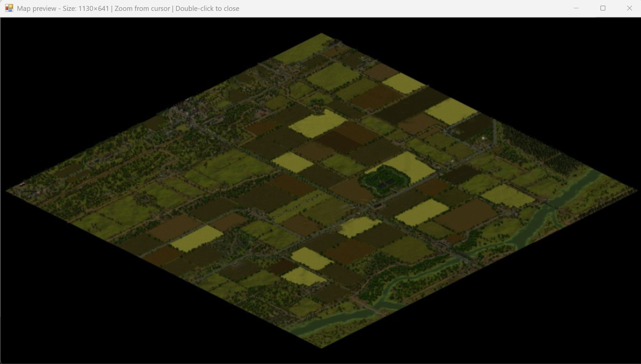The width and height of the screenshot is (641, 364).
Task: Minimize the Map preview window
Action: [x=576, y=8]
